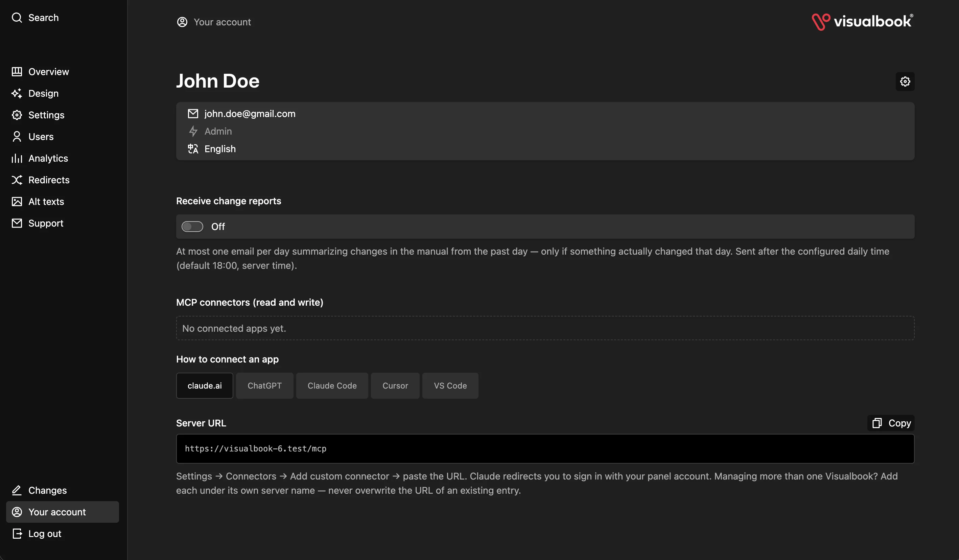Click the 'How to connect an app' heading
959x560 pixels.
(x=227, y=359)
